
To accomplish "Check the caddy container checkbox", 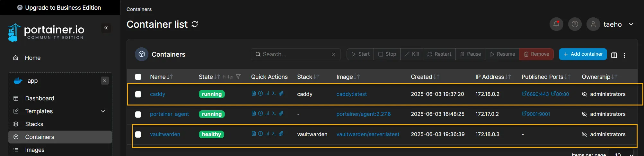I will [x=138, y=94].
